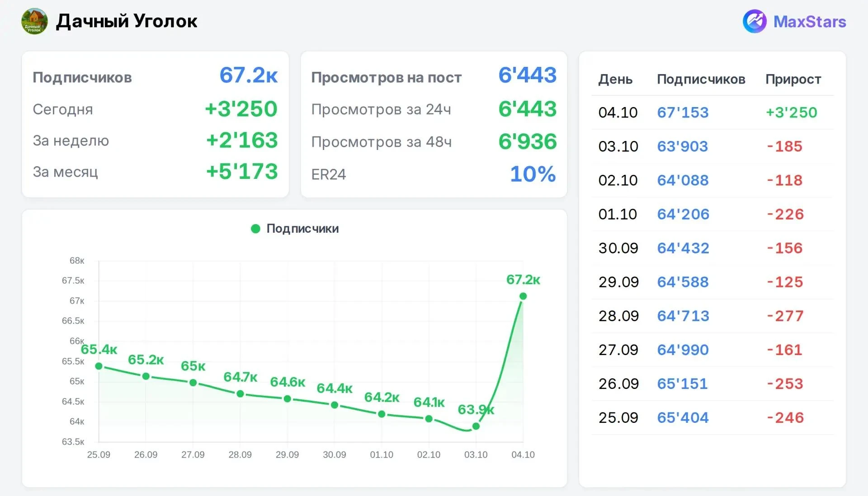The width and height of the screenshot is (868, 496).
Task: Toggle the Подписчики chart legend
Action: (295, 229)
